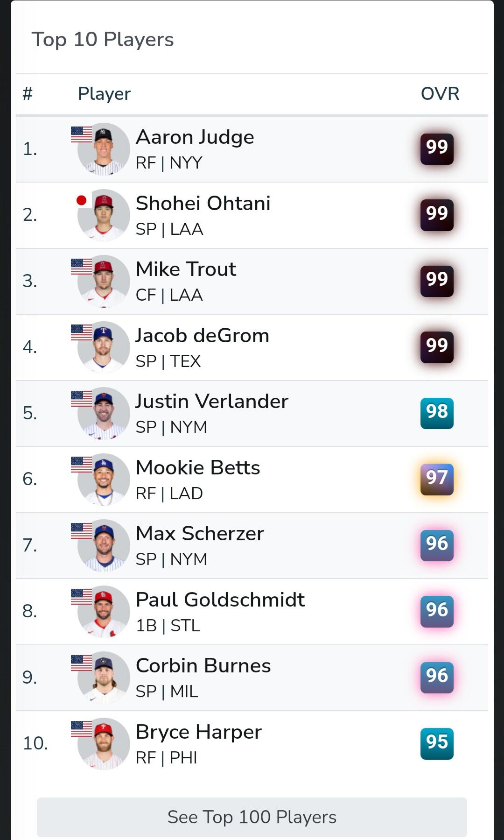This screenshot has width=504, height=840.
Task: Tap Bryce Harper's 95 OVR badge
Action: 437,743
